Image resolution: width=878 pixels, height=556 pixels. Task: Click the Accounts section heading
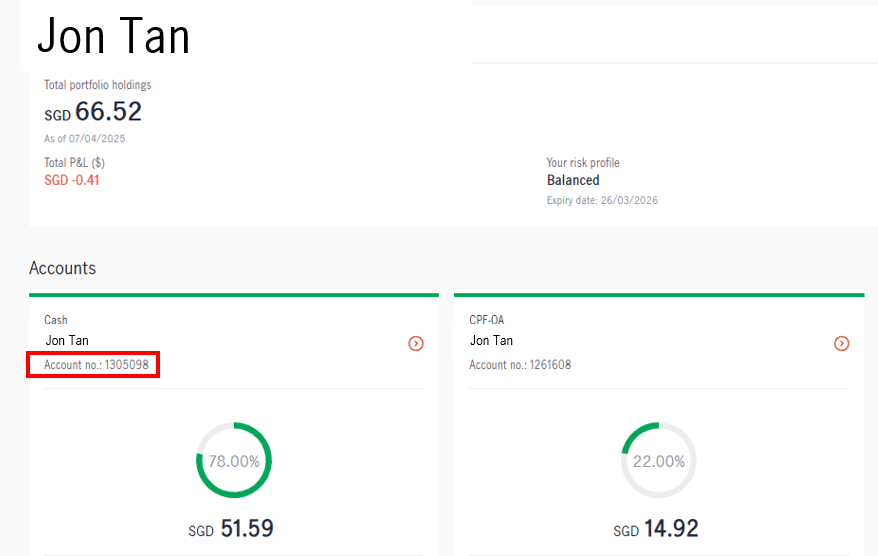pos(63,268)
